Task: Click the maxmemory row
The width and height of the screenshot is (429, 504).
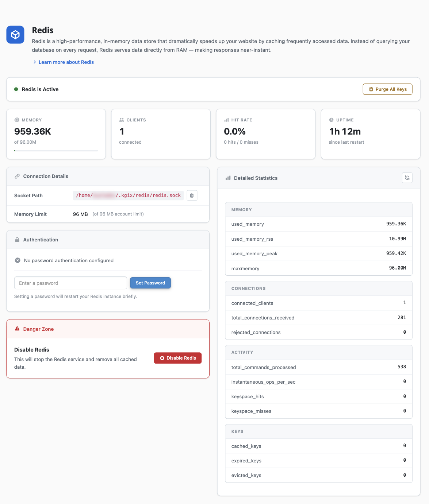Action: 319,268
